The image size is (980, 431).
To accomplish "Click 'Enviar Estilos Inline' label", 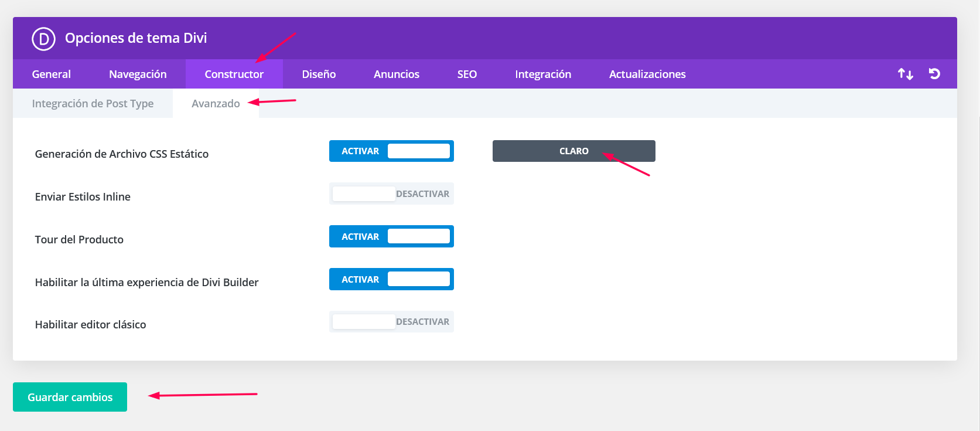I will click(x=83, y=196).
